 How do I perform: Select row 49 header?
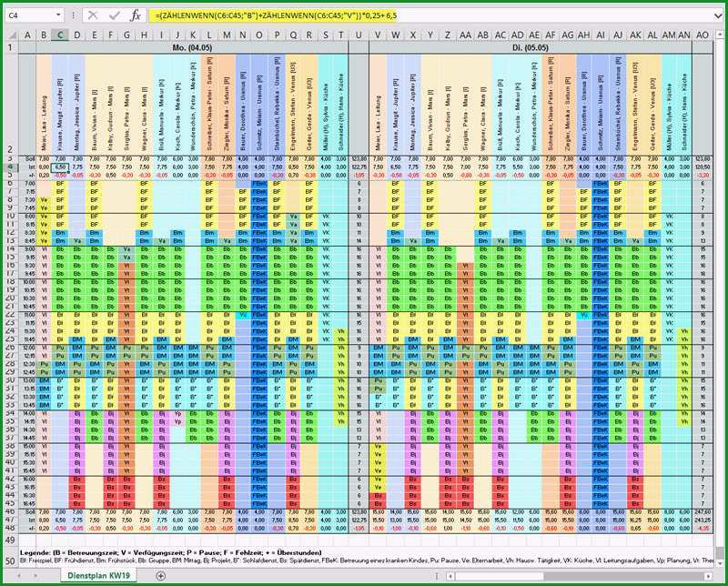11,540
